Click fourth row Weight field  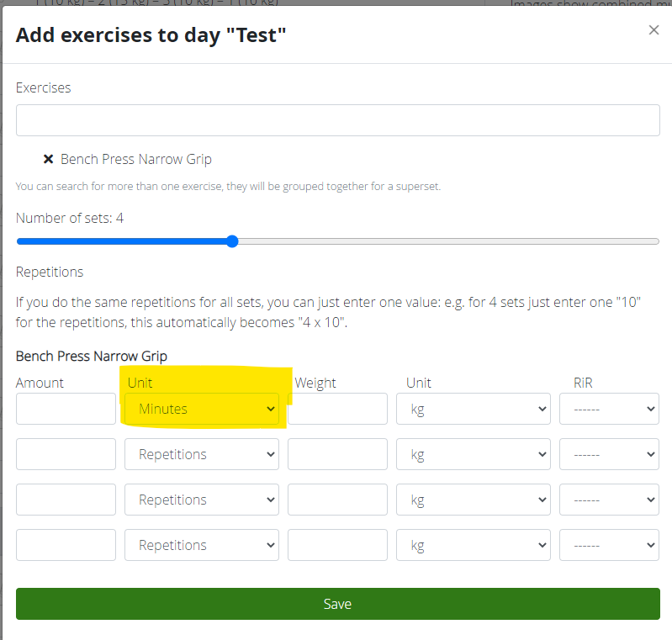337,545
